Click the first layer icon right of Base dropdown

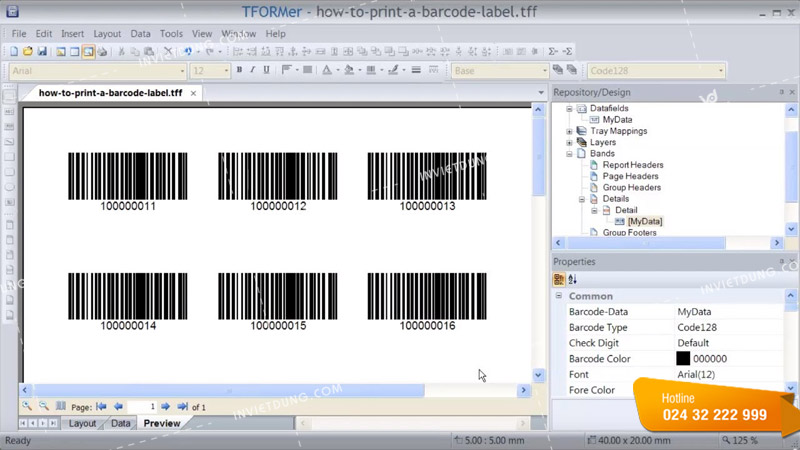pos(558,70)
